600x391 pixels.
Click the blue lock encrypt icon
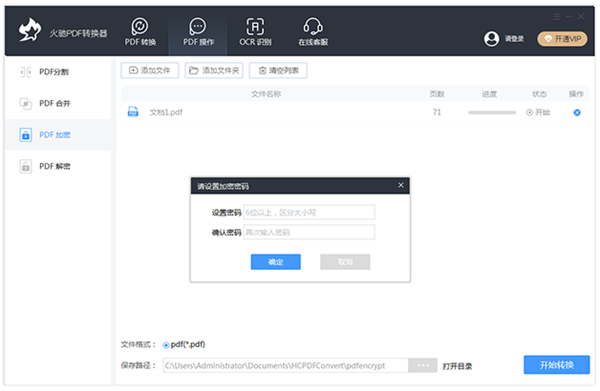tap(25, 135)
